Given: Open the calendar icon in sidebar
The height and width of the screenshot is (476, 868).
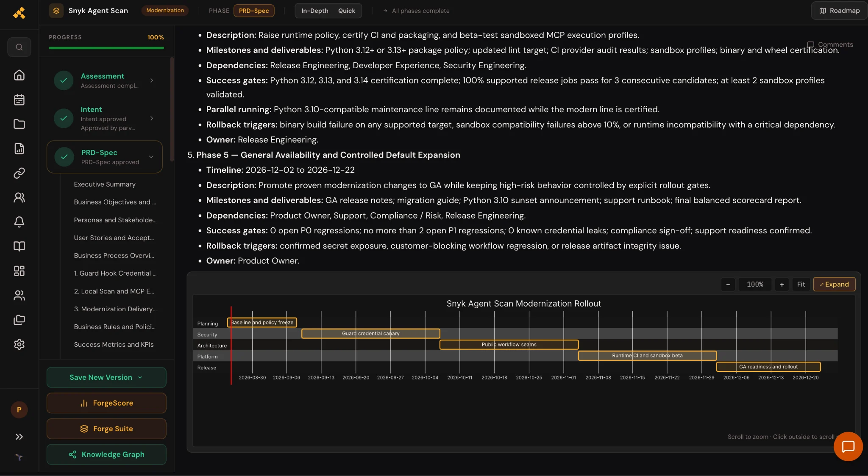Looking at the screenshot, I should pos(19,100).
